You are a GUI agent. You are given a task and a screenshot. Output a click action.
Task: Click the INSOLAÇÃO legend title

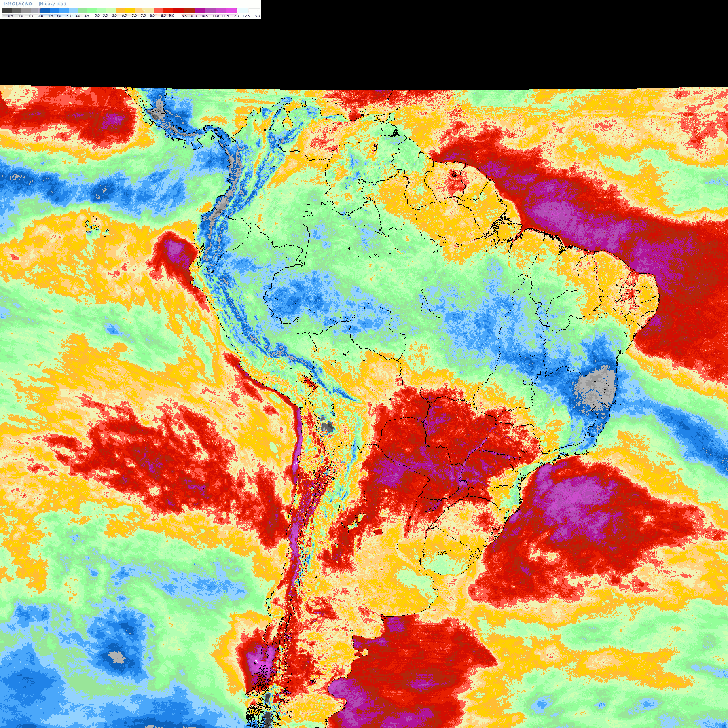[x=17, y=4]
